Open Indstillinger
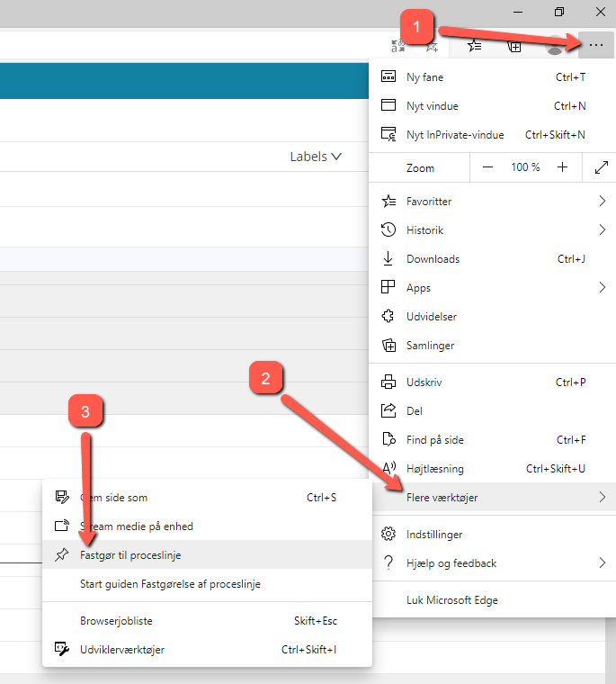This screenshot has width=616, height=684. coord(493,534)
